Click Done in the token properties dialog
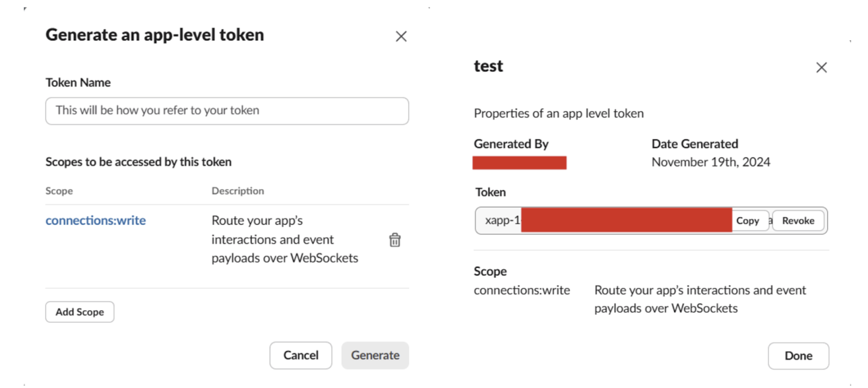 point(799,356)
